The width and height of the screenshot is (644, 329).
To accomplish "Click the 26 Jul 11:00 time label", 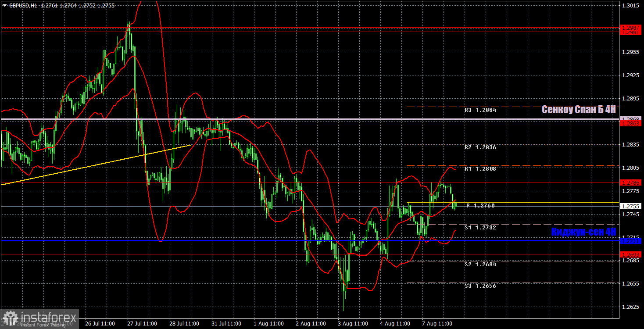I will click(100, 324).
